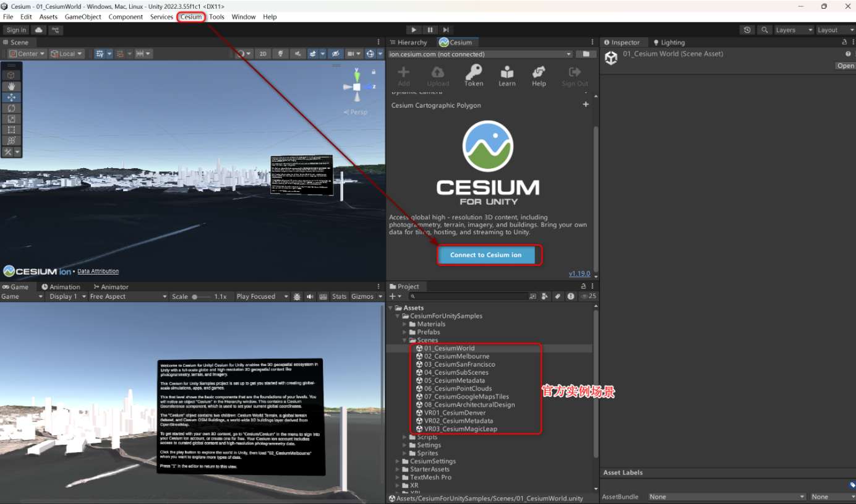856x504 pixels.
Task: Open the Cesium menu
Action: click(x=191, y=17)
